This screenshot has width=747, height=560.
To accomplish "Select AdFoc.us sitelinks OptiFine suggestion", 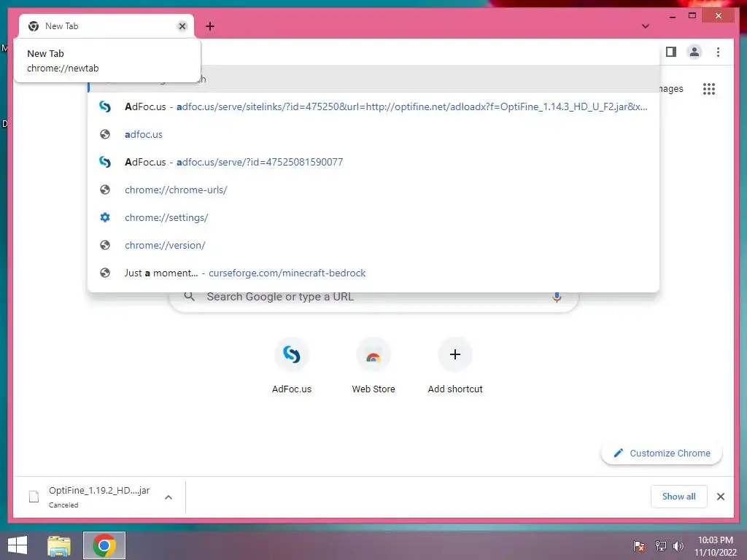I will tap(373, 106).
